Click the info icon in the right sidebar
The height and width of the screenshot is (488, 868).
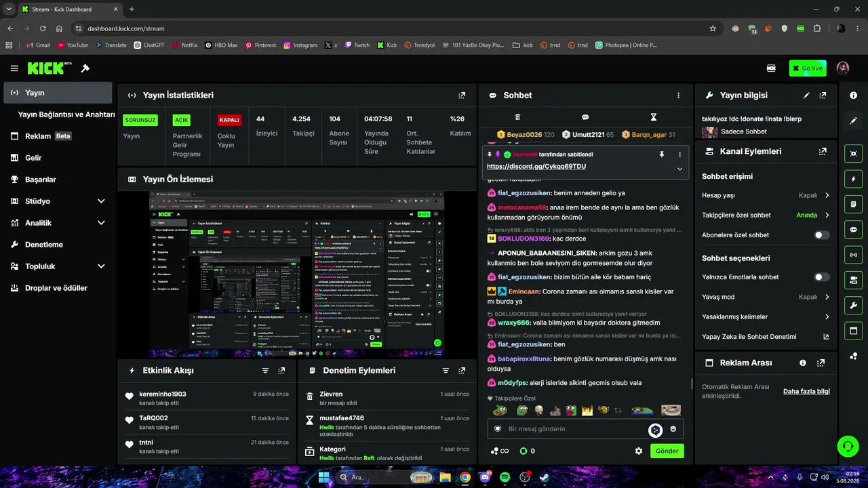tap(854, 96)
